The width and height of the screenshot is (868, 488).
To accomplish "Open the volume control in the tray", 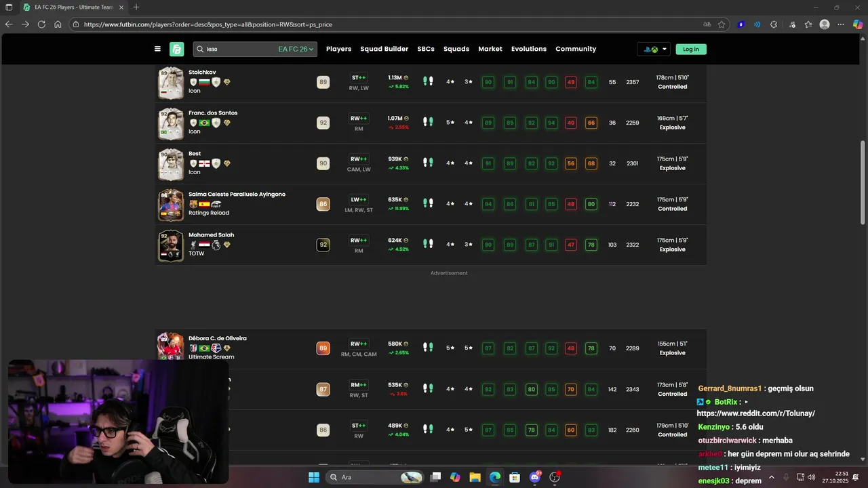I will click(811, 477).
